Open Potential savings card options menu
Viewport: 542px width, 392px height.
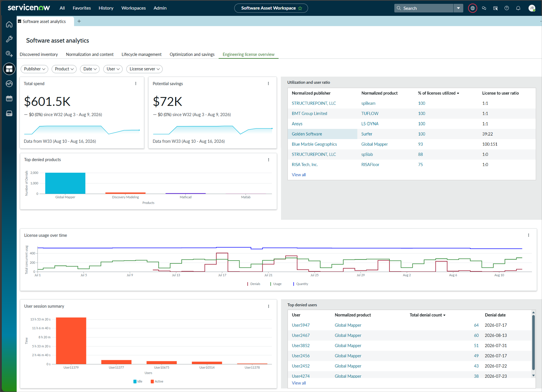click(x=268, y=83)
